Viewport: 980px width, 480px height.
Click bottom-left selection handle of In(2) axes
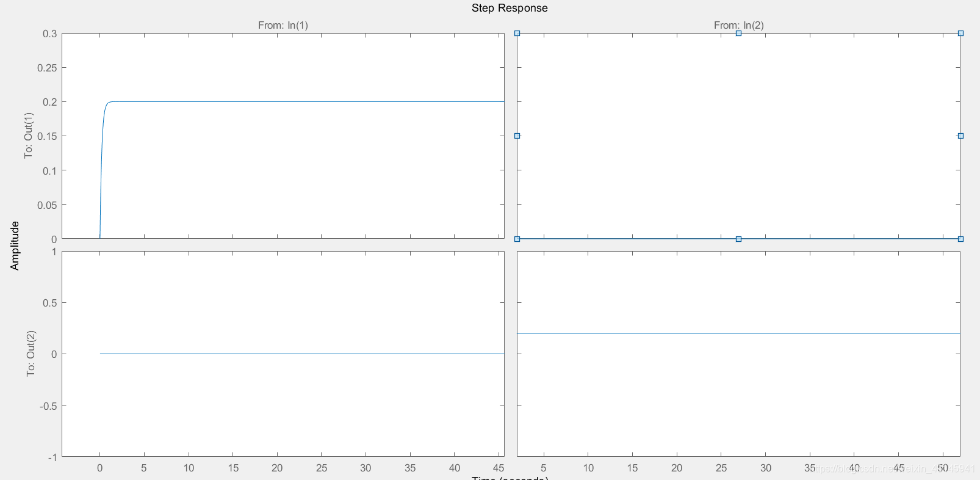coord(517,239)
